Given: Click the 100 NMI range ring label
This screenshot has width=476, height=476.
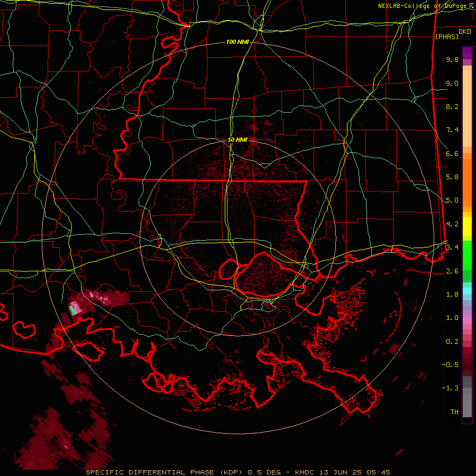Looking at the screenshot, I should [237, 42].
